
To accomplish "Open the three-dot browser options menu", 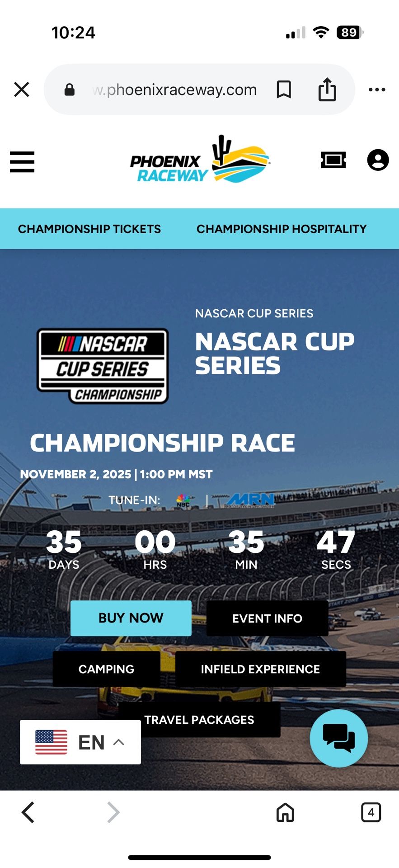I will [x=377, y=90].
